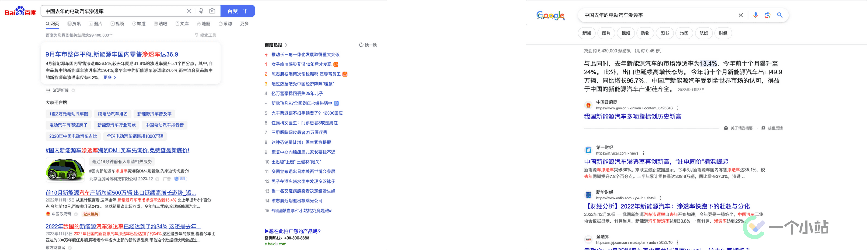
Task: Click the Google doodle logo
Action: [x=551, y=15]
